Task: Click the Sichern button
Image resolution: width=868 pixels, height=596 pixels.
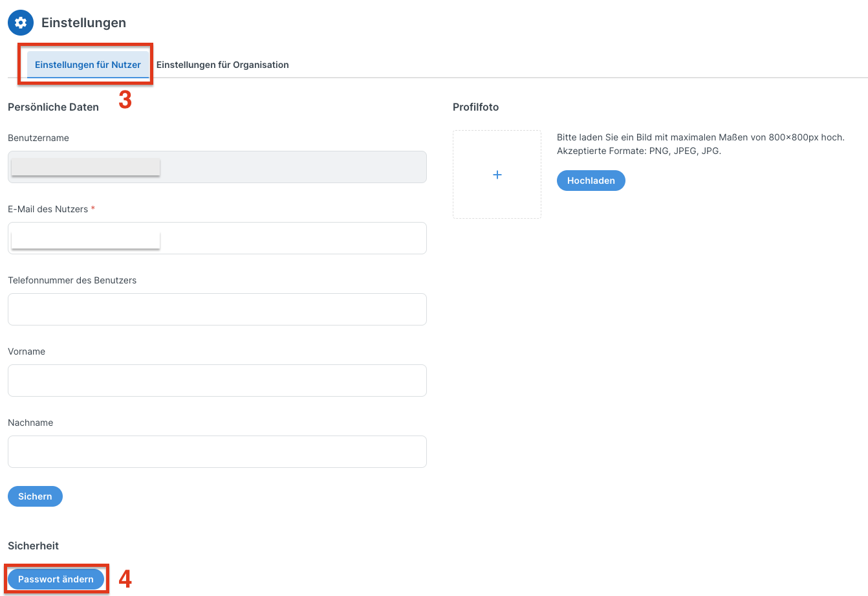Action: pyautogui.click(x=35, y=496)
